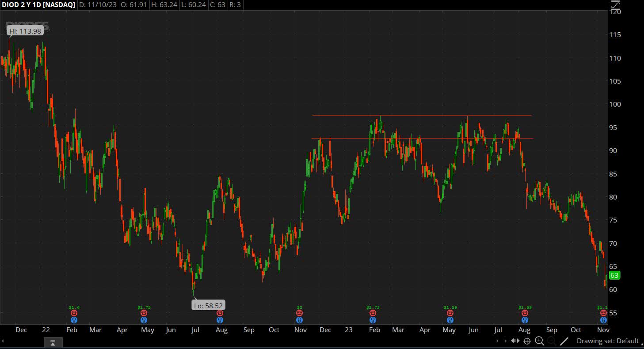Click the Hi: 113.98 price bubble
The image size is (644, 349).
click(25, 31)
